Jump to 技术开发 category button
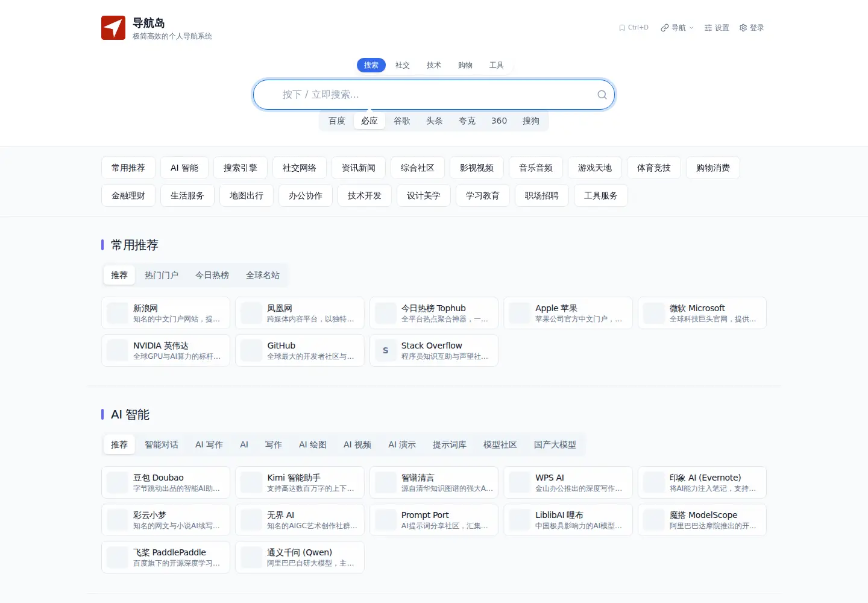 (x=365, y=195)
